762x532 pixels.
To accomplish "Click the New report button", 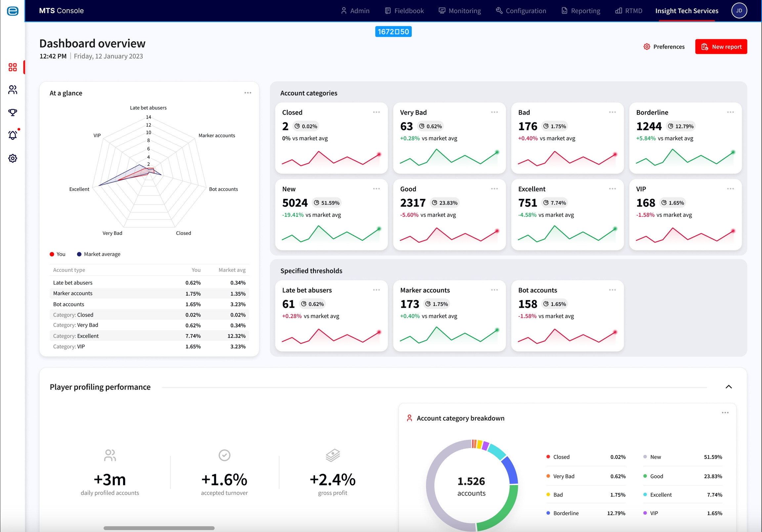I will [721, 47].
